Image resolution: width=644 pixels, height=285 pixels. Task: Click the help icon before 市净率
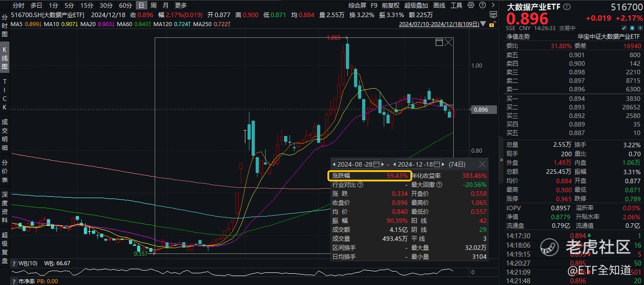point(14,281)
